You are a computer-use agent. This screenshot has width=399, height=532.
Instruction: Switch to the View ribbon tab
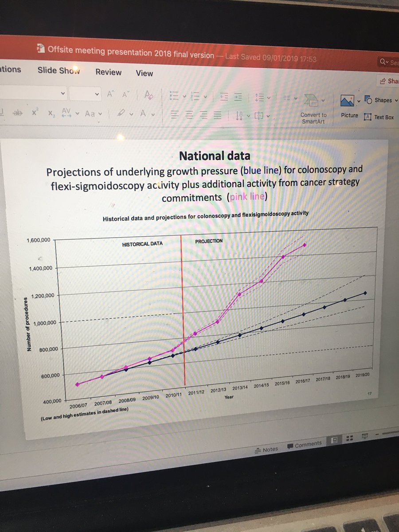click(x=144, y=73)
